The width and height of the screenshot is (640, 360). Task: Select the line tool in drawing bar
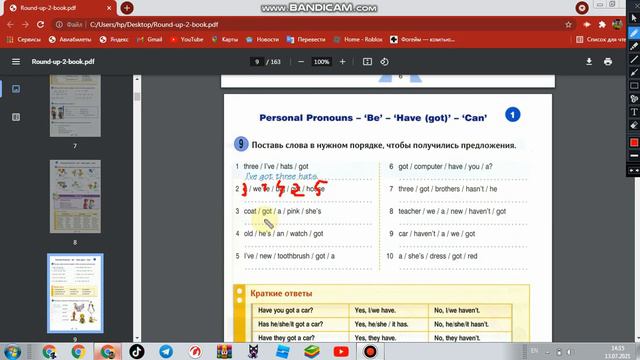(633, 60)
